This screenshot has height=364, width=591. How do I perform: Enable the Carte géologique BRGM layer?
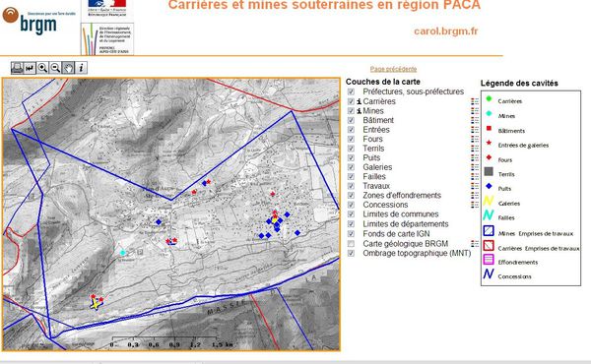point(351,244)
